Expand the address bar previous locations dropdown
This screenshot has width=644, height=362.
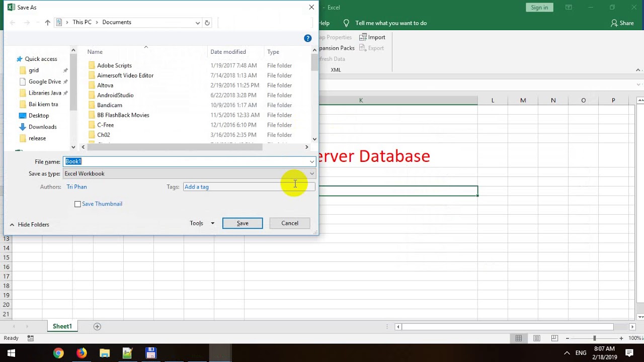198,23
